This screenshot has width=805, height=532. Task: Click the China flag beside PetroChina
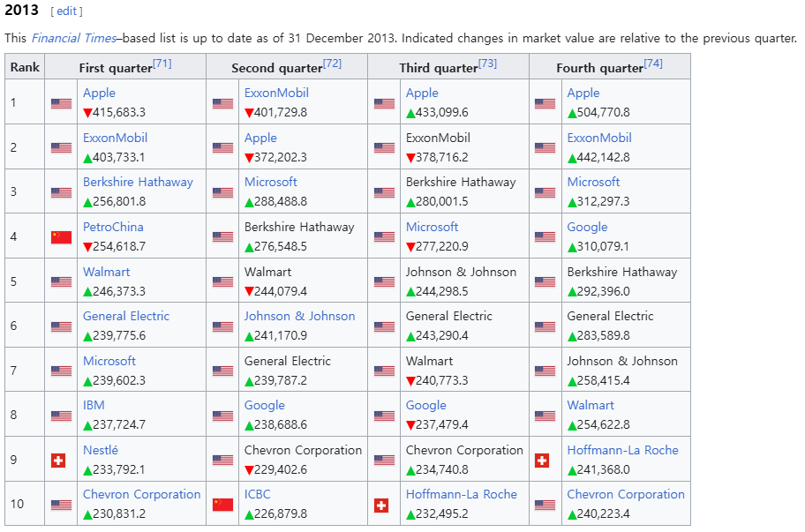pyautogui.click(x=61, y=237)
